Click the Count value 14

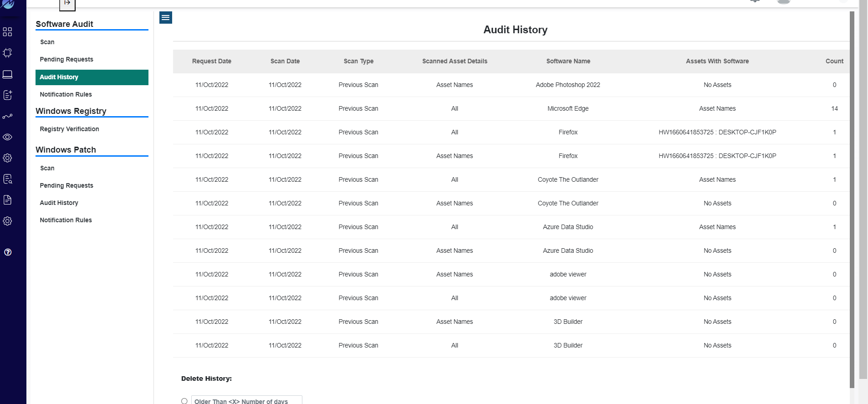point(834,108)
